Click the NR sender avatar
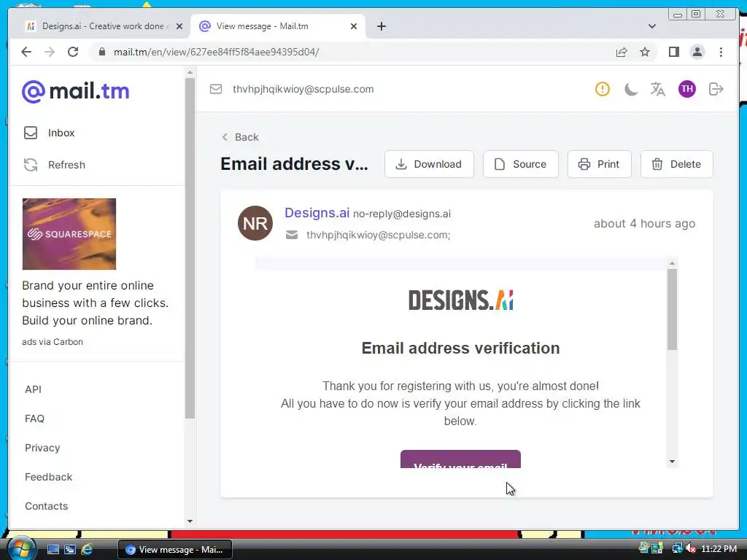The width and height of the screenshot is (747, 560). point(255,223)
